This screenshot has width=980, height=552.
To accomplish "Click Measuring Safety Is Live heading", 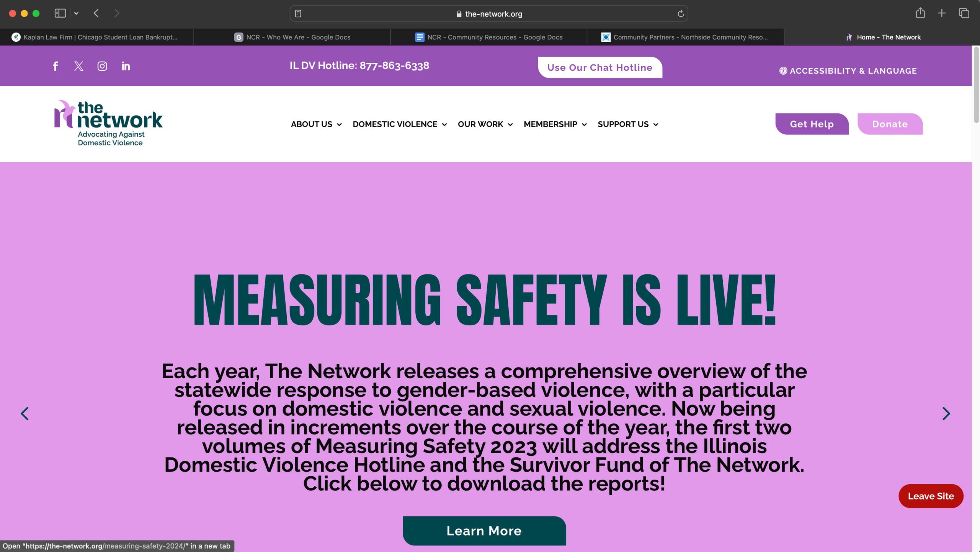I will pos(485,300).
